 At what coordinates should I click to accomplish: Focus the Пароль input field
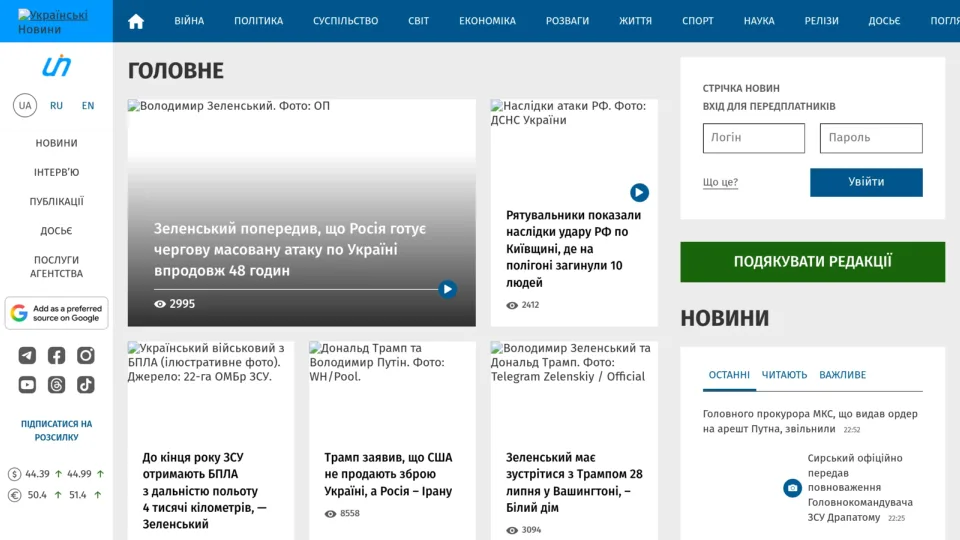[x=871, y=138]
